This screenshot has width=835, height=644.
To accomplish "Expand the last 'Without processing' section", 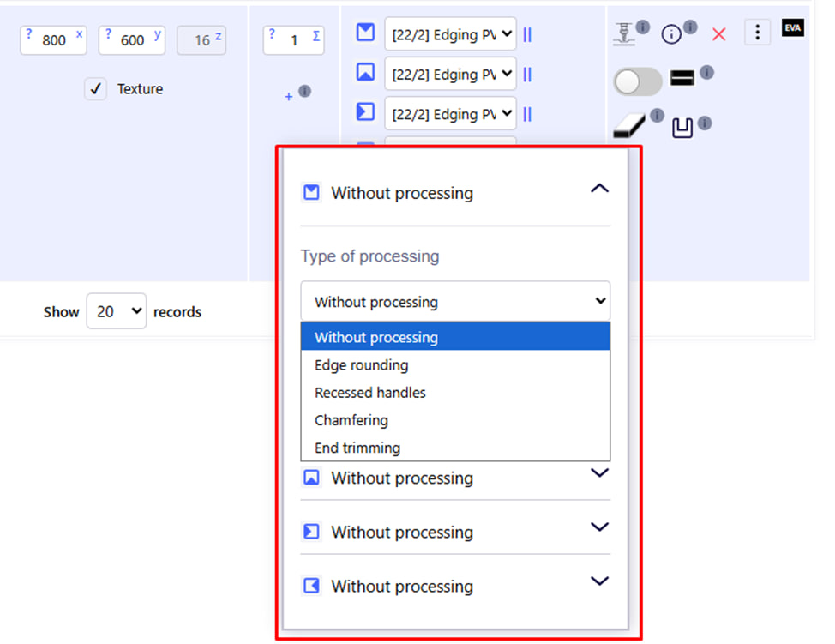I will coord(599,582).
